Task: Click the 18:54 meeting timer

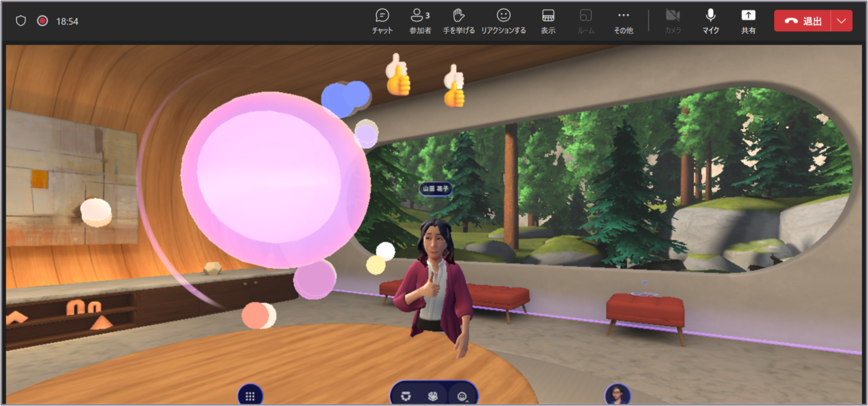Action: pos(67,21)
